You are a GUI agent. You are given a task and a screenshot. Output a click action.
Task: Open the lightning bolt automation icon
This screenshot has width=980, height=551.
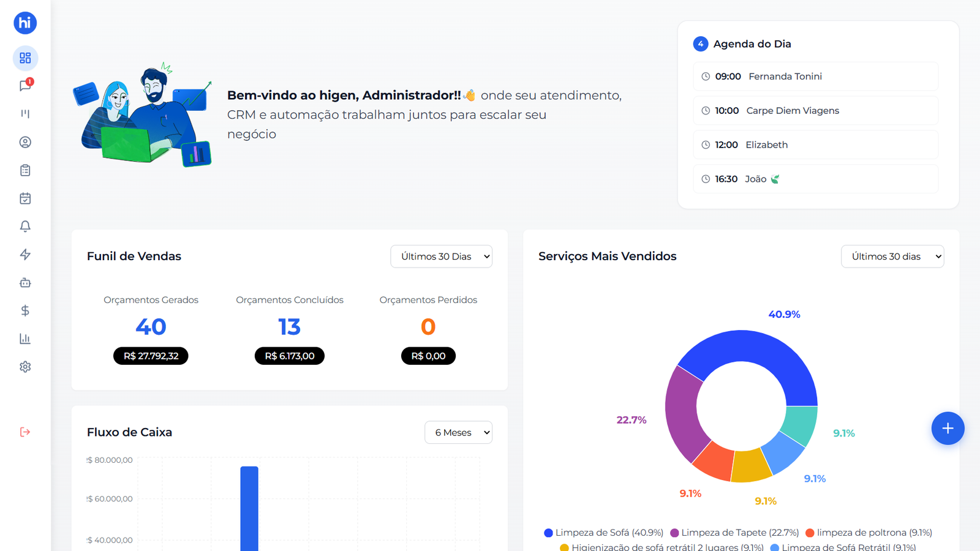tap(25, 255)
